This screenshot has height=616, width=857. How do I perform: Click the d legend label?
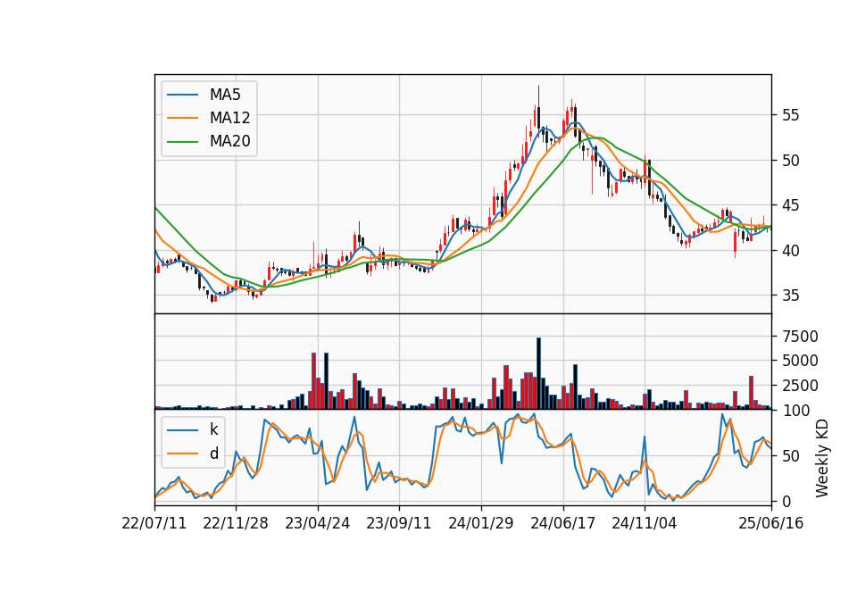click(214, 454)
